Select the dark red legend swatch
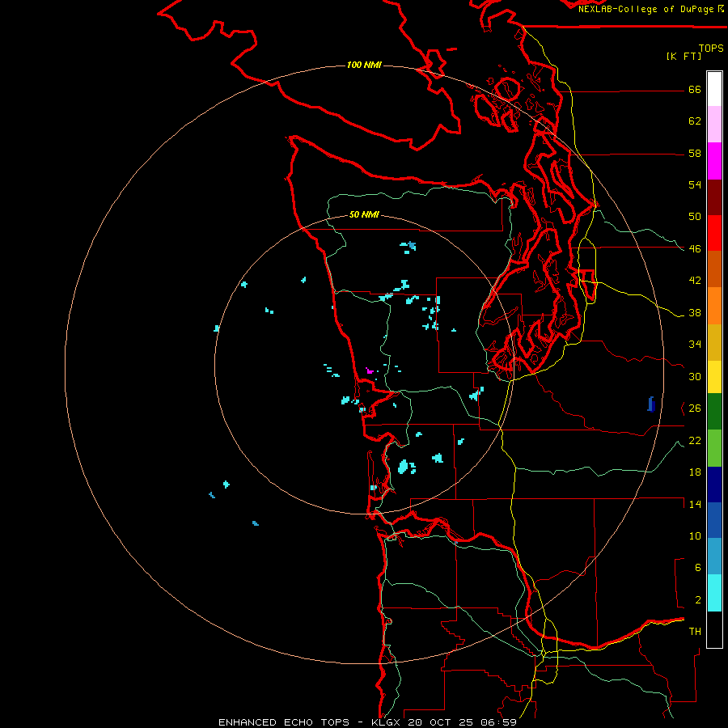 pyautogui.click(x=714, y=197)
